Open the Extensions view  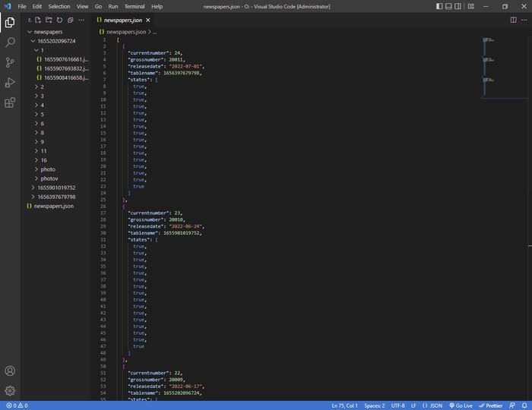point(10,102)
